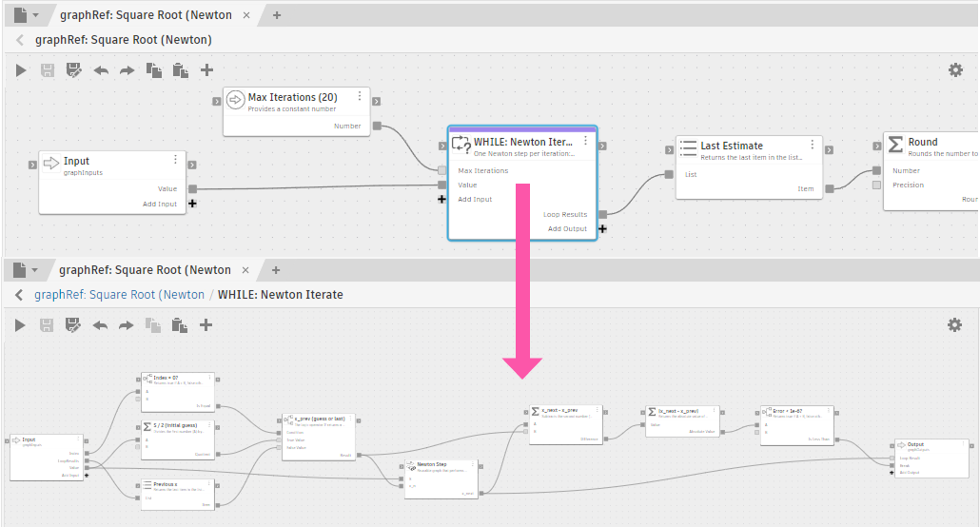
Task: Select the S / 2 (initial guess) node
Action: 178,439
